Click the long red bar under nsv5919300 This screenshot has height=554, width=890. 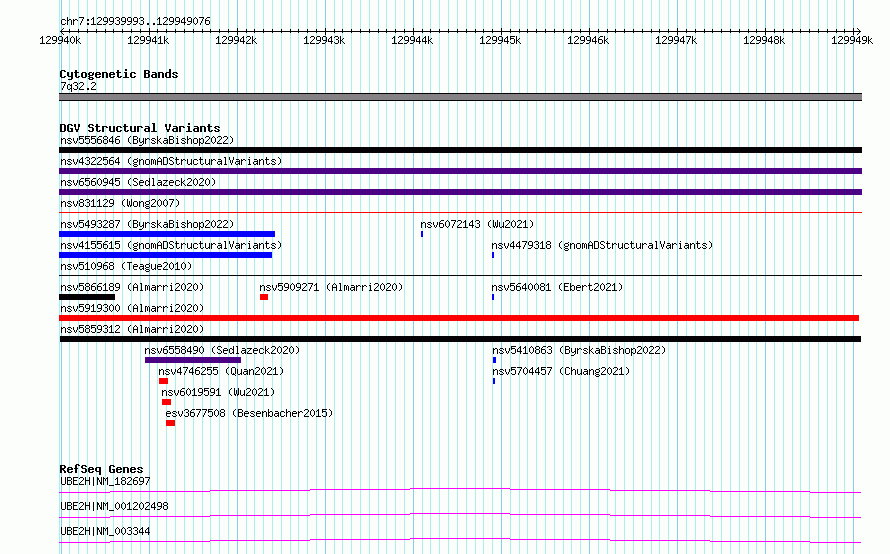click(x=459, y=318)
